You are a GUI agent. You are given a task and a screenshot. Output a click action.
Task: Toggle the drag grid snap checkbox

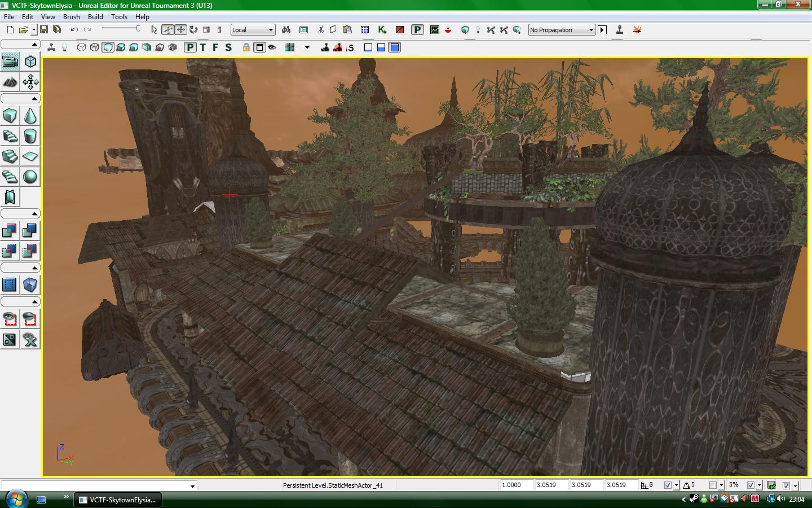[x=668, y=484]
